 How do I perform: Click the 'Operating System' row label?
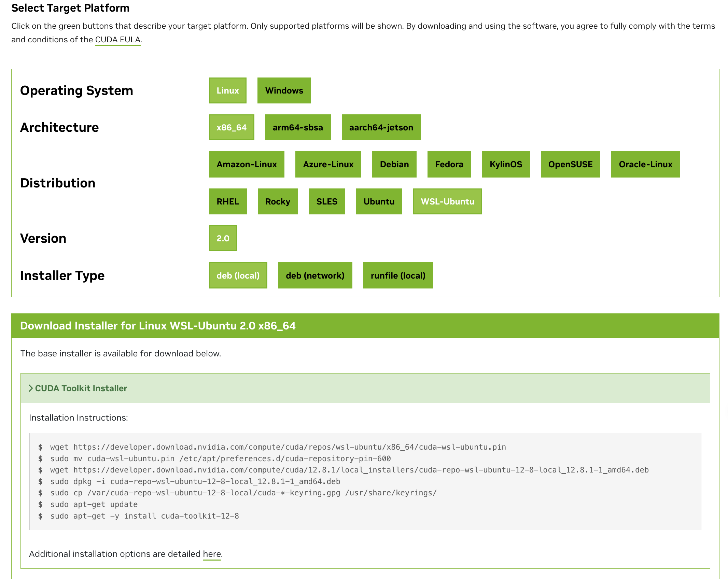tap(76, 90)
